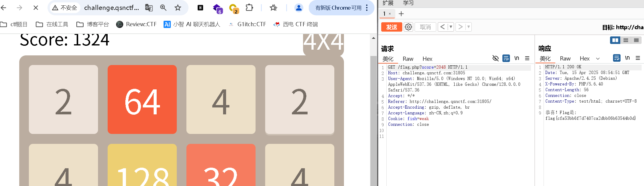
Task: Click the 64 tile in the game
Action: (x=142, y=99)
